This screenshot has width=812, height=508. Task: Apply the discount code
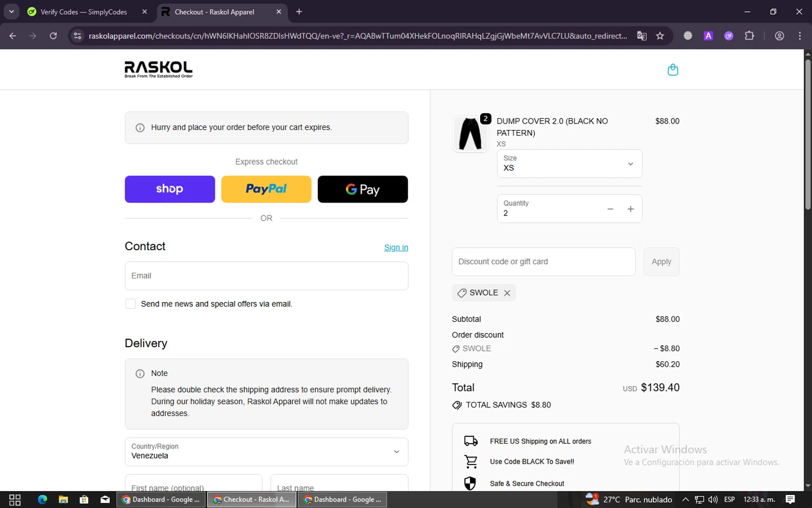662,262
